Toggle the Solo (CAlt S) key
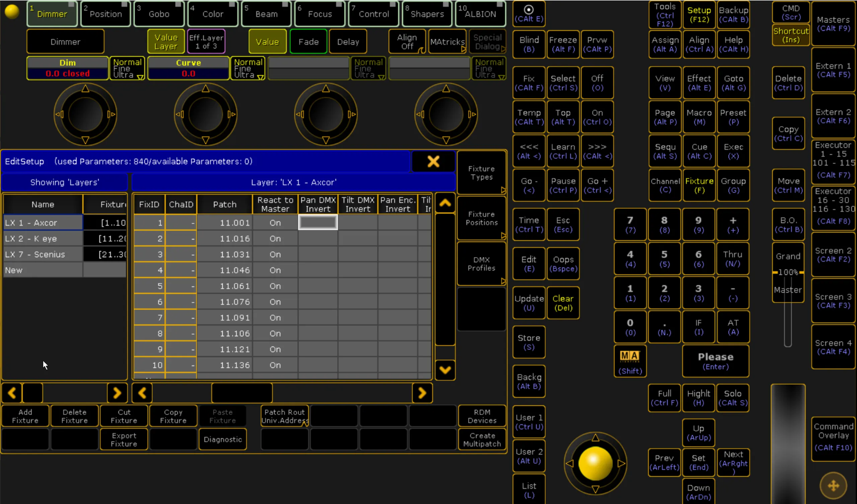 click(733, 398)
